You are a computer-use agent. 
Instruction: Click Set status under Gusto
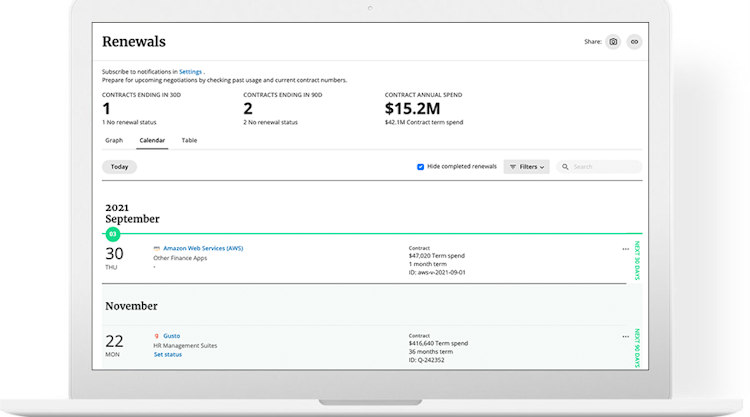[x=168, y=354]
